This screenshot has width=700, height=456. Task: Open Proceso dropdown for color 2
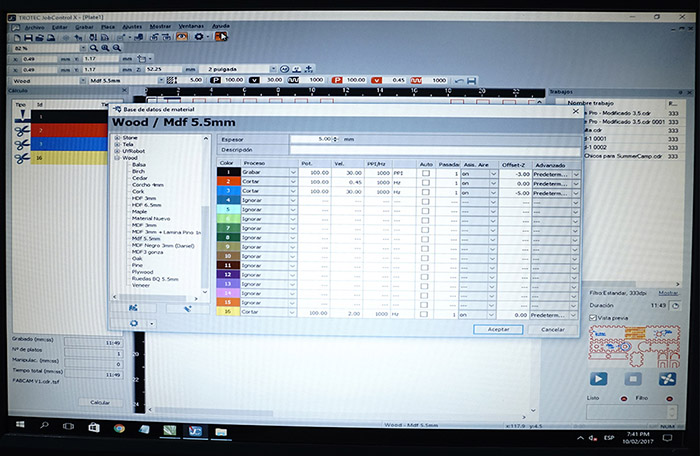(293, 182)
